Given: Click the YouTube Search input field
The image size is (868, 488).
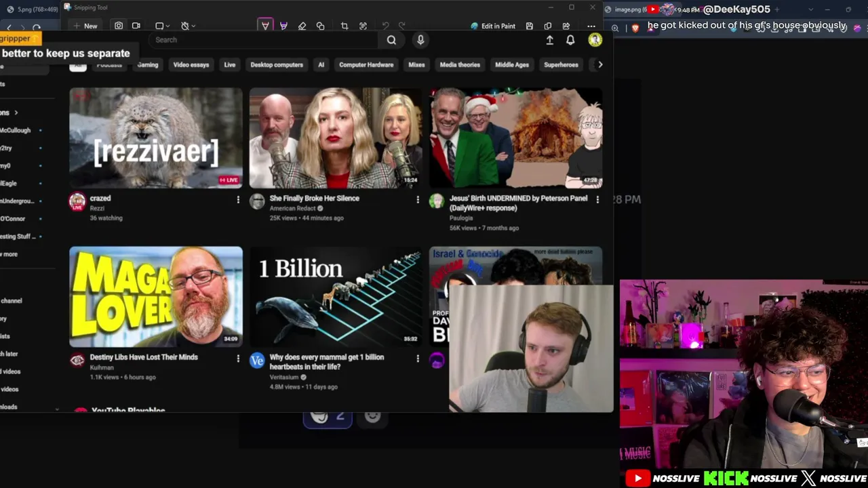Looking at the screenshot, I should (x=264, y=40).
